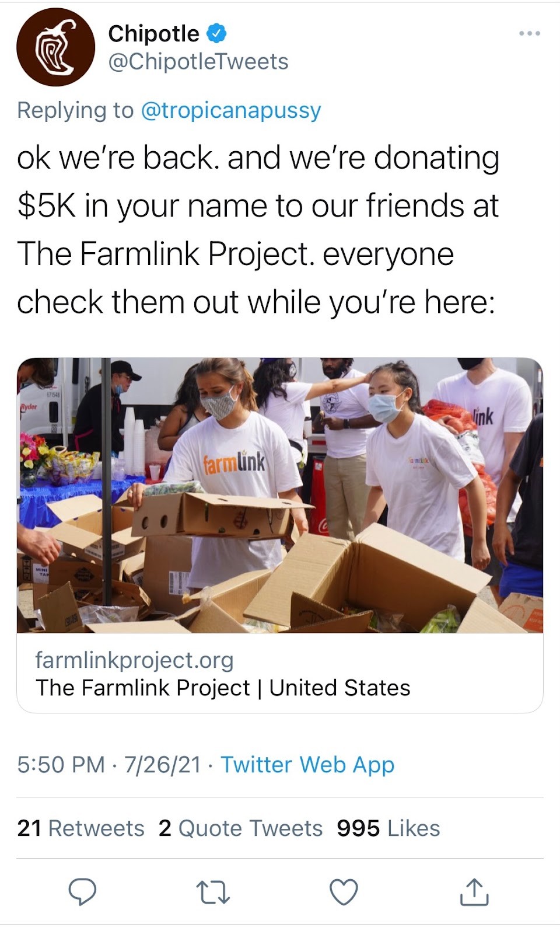560x934 pixels.
Task: Click the Twitter Web App source link
Action: [307, 765]
